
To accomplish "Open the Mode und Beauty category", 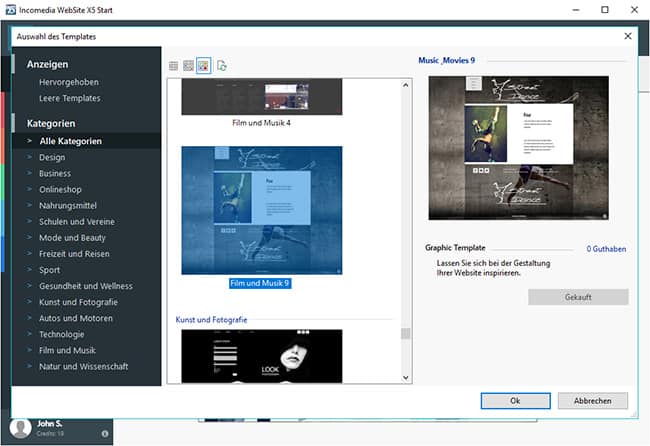I will coord(72,238).
